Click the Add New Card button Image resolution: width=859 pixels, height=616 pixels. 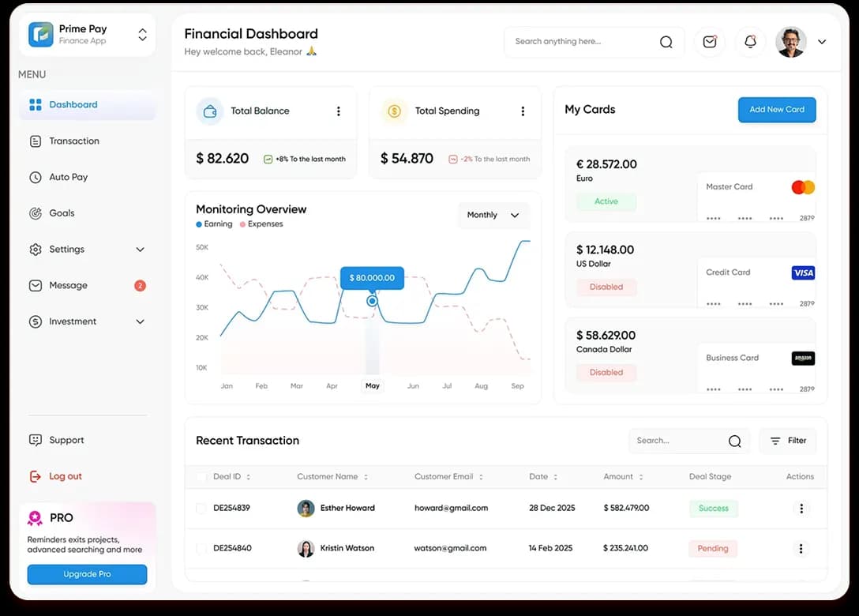click(x=777, y=110)
